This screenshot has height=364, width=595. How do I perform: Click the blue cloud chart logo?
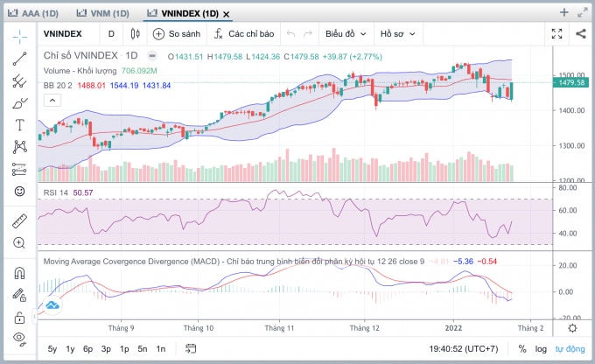[x=52, y=304]
